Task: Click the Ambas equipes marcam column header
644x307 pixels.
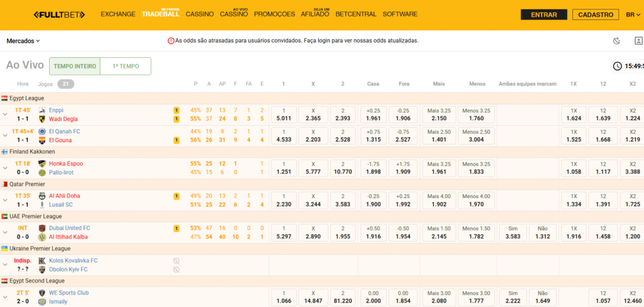Action: pos(528,84)
